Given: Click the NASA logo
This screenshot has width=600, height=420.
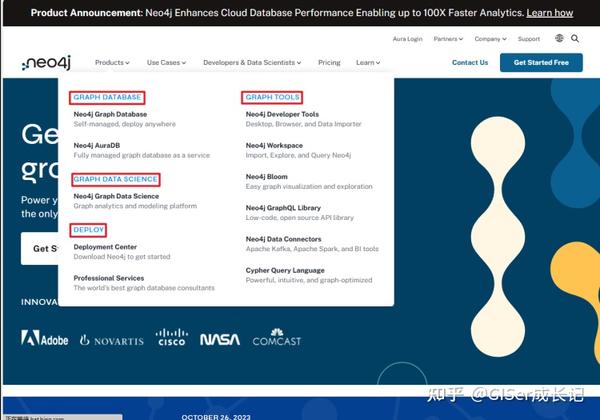Looking at the screenshot, I should click(220, 340).
